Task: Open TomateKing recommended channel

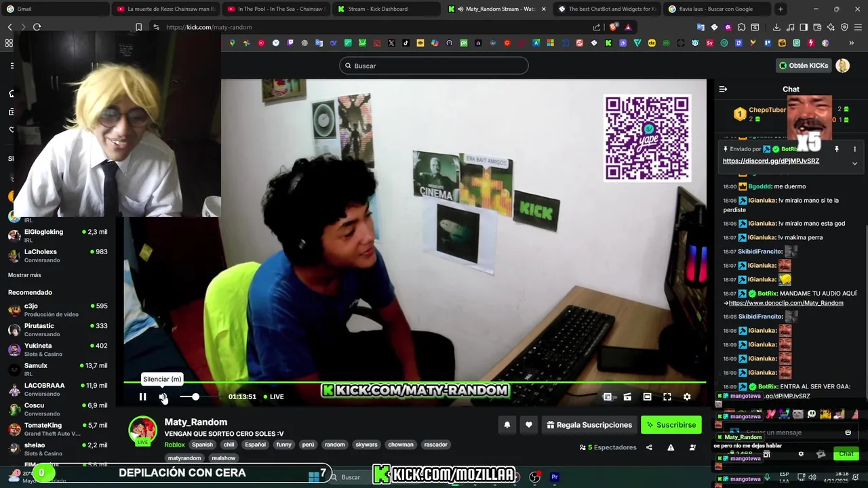Action: 58,429
